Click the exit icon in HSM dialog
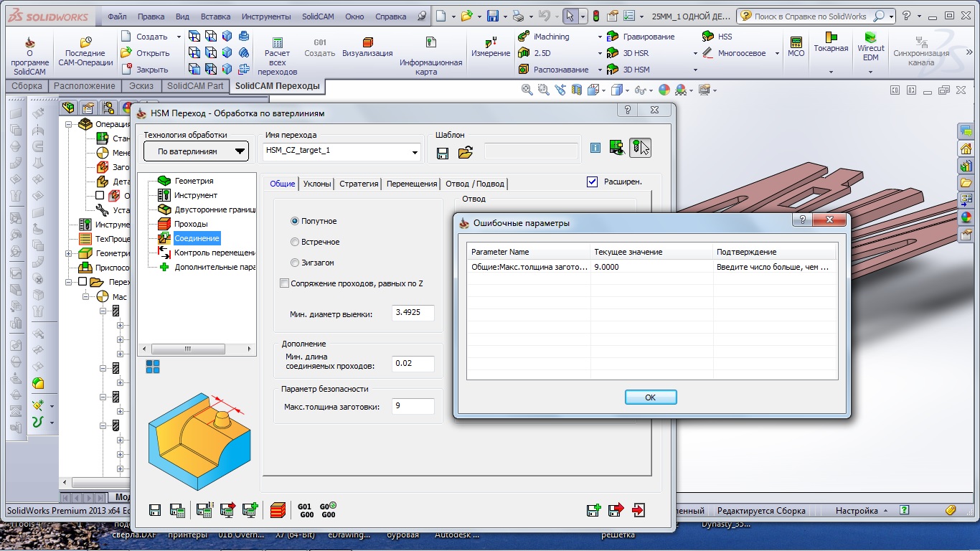Viewport: 980px width, 551px height. pos(639,510)
